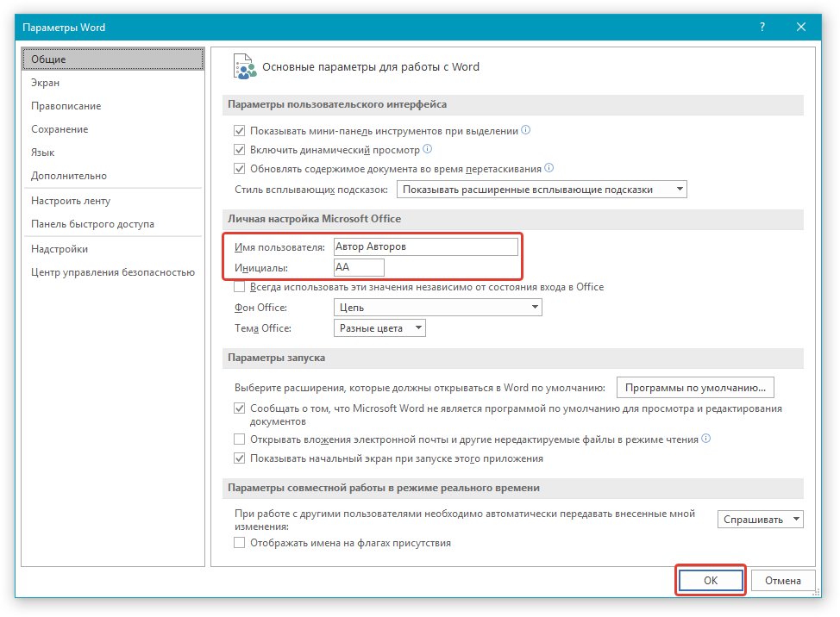Image resolution: width=840 pixels, height=617 pixels.
Task: Click info icon next to mini-toolbar option
Action: pyautogui.click(x=526, y=131)
